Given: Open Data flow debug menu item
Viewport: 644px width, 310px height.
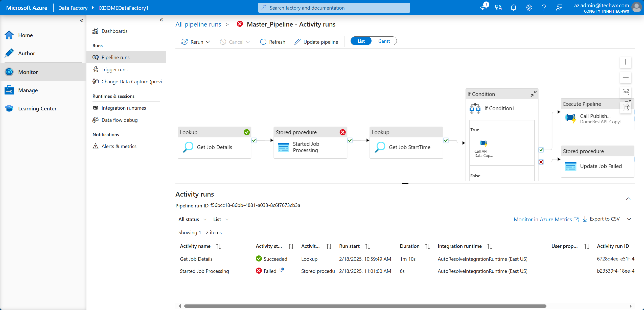Looking at the screenshot, I should pyautogui.click(x=115, y=120).
